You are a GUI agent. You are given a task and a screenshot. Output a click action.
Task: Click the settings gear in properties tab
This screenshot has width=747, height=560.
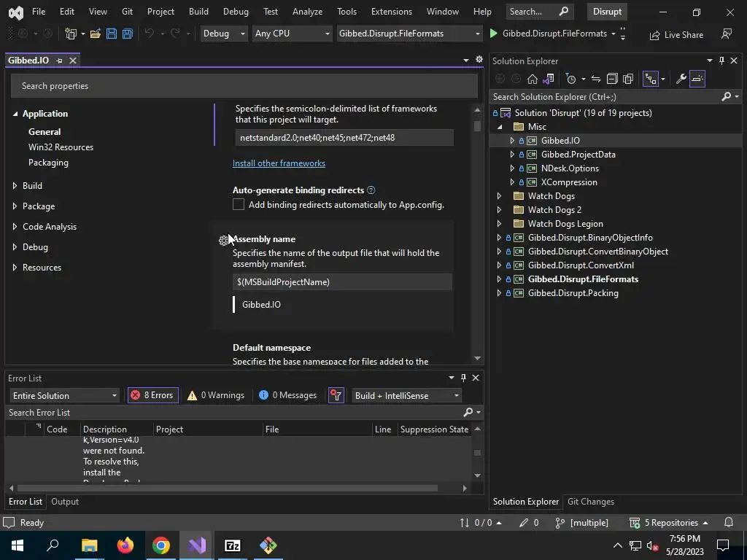click(479, 60)
